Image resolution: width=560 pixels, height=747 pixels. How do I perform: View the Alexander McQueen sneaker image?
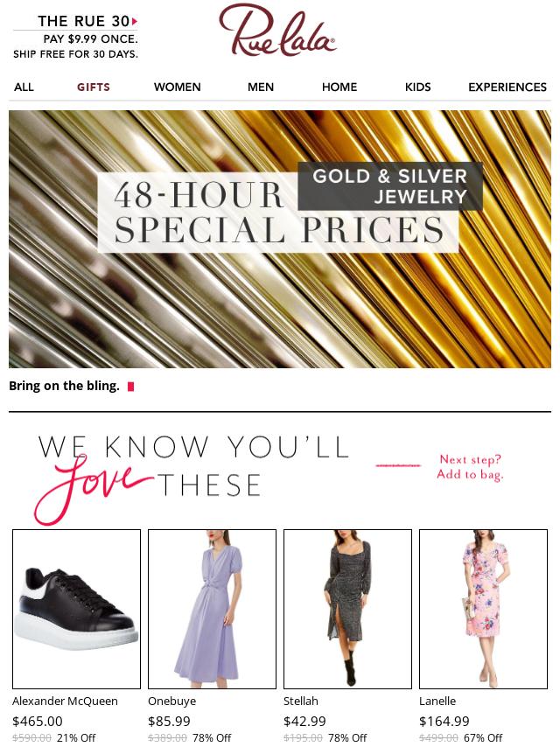click(x=76, y=609)
